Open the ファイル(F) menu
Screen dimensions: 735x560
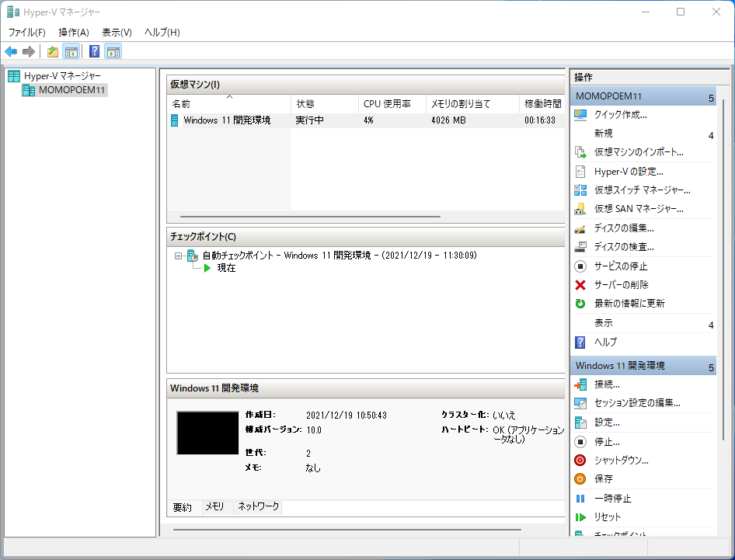pyautogui.click(x=26, y=33)
